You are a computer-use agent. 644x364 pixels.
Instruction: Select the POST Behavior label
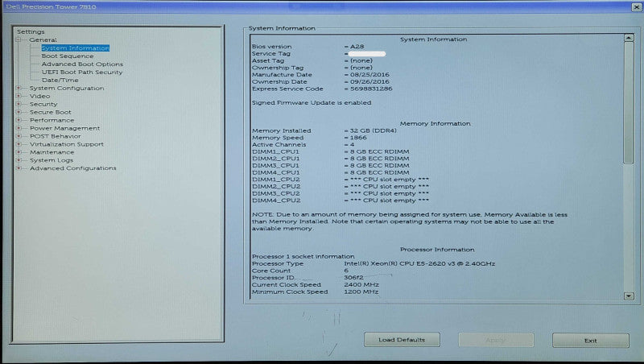[55, 136]
